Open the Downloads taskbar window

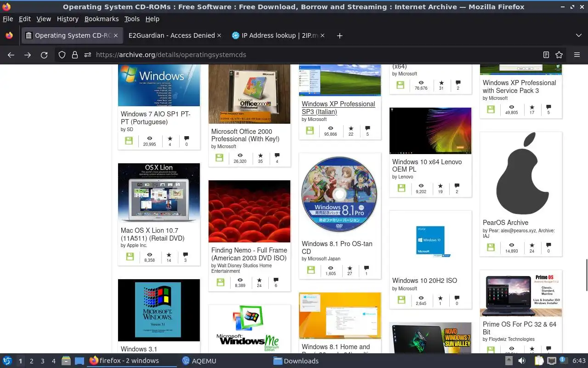tap(296, 361)
